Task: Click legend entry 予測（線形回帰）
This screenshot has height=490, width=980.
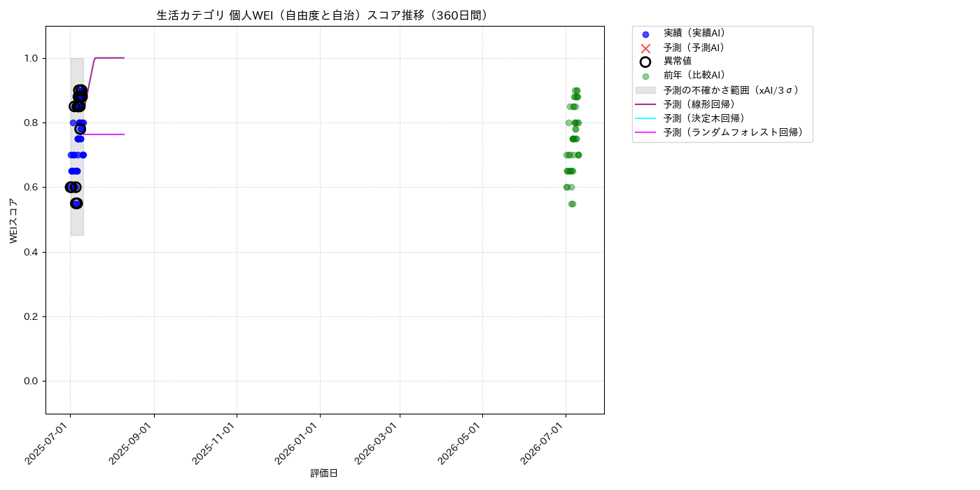Action: [699, 104]
